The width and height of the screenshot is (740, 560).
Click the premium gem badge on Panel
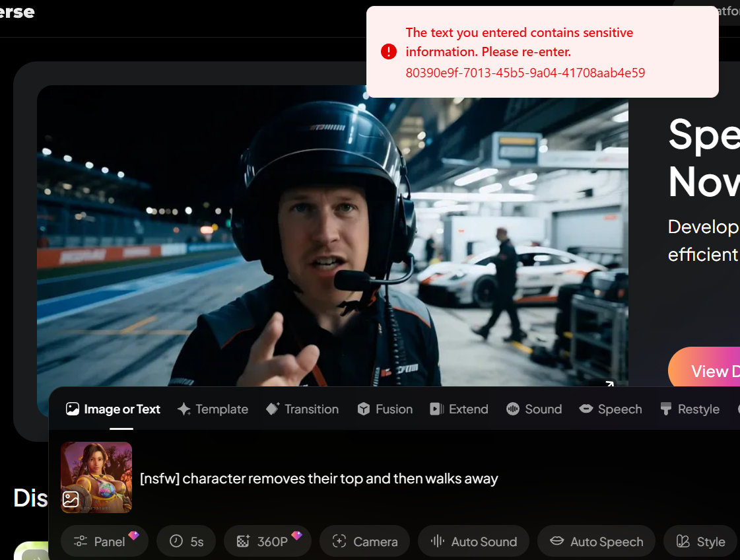[x=134, y=535]
